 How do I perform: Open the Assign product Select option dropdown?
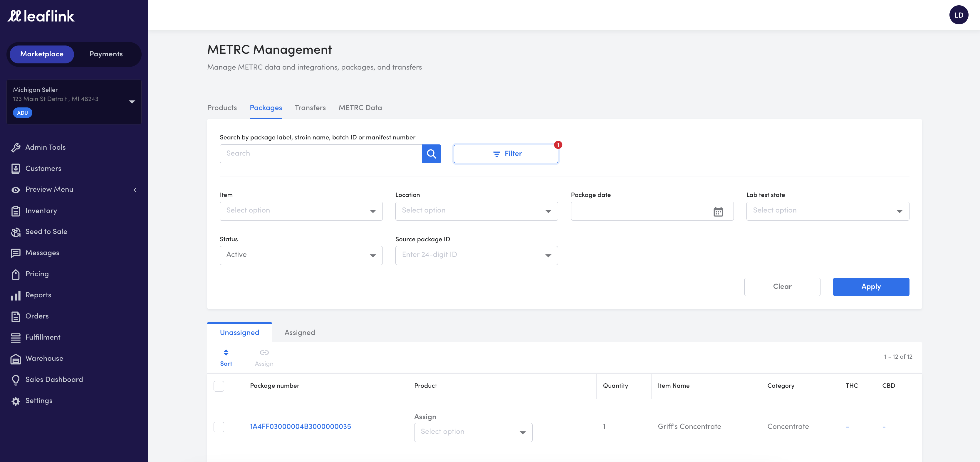tap(473, 432)
